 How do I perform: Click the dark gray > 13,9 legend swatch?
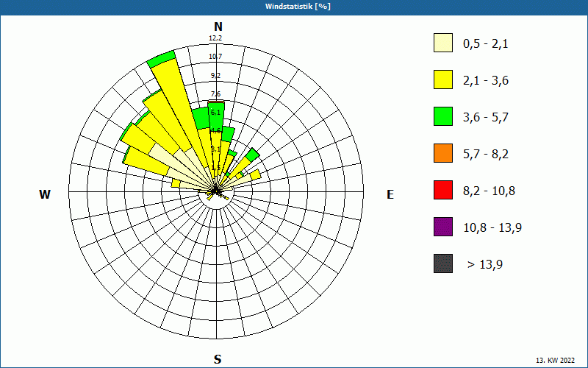pyautogui.click(x=443, y=263)
